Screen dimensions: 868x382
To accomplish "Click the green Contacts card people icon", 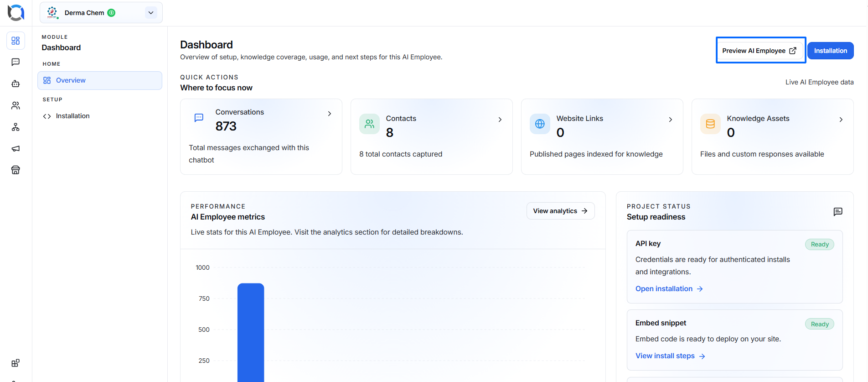I will tap(369, 124).
